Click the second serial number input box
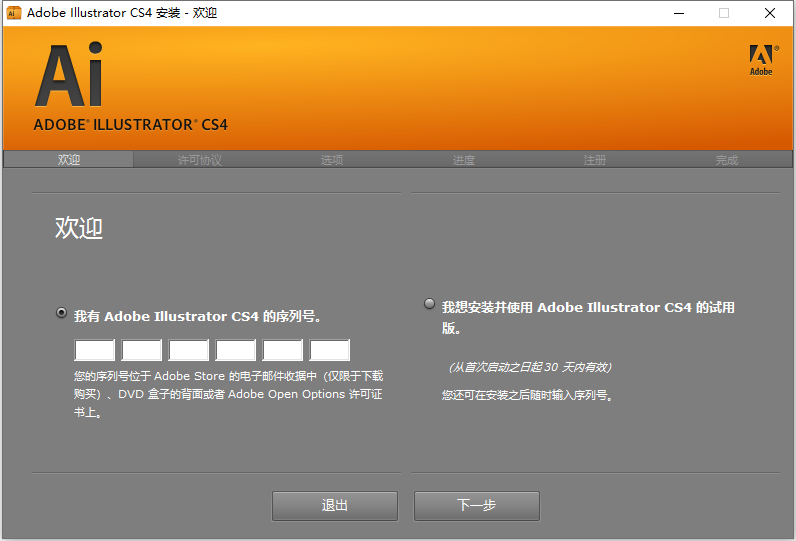Image resolution: width=796 pixels, height=541 pixels. tap(142, 350)
